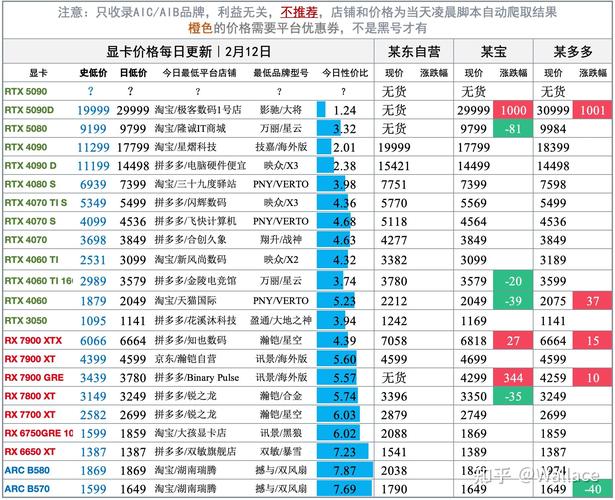Click the '7.87' value bar for ARC B580
The height and width of the screenshot is (500, 615).
tap(345, 470)
